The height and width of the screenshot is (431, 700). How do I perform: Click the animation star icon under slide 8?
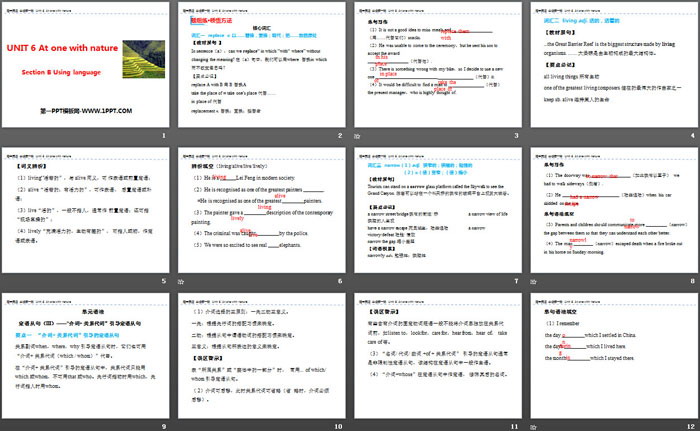(533, 281)
